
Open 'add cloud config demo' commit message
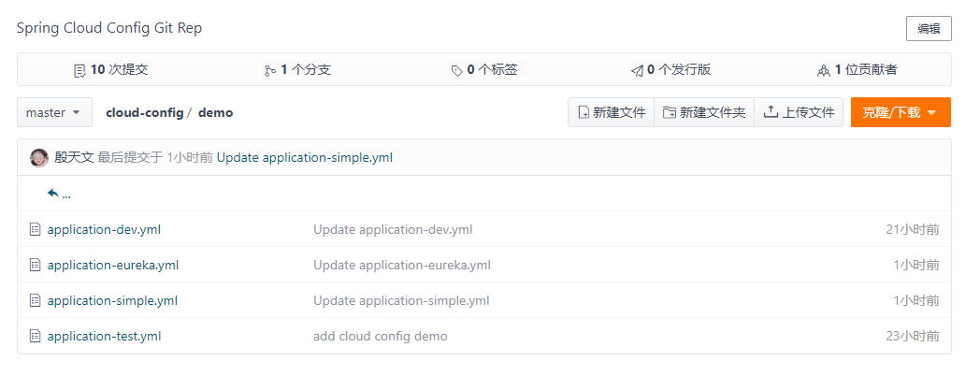380,336
